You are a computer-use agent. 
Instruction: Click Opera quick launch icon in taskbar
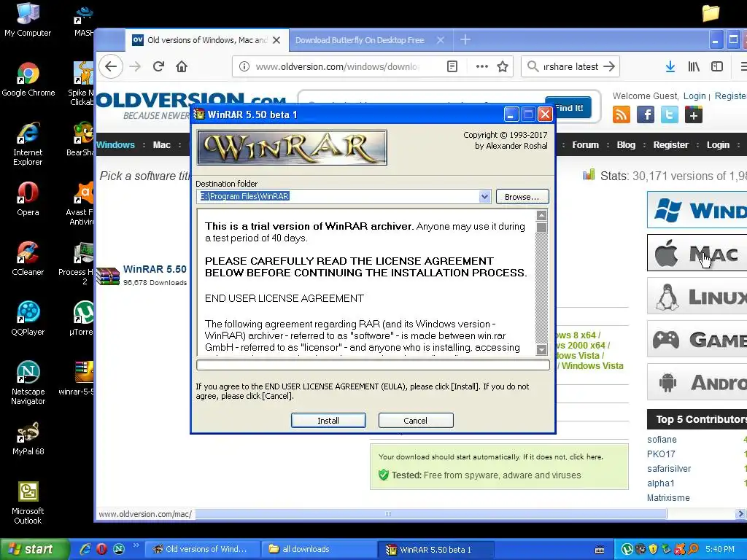tap(102, 549)
